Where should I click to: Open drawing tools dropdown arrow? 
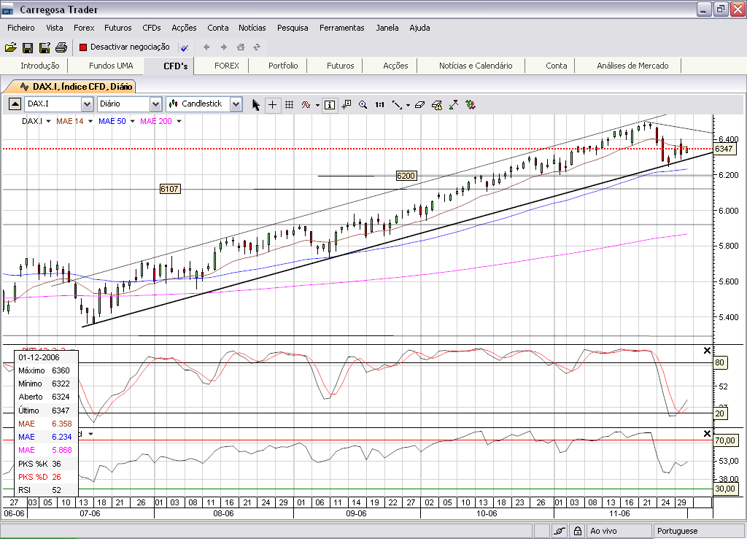tap(409, 105)
